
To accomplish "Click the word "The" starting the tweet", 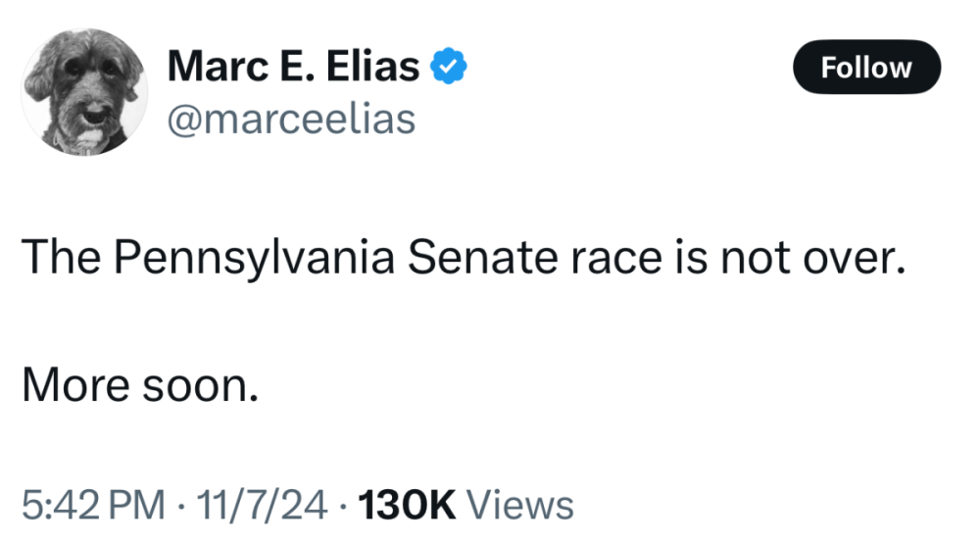I will [x=61, y=259].
